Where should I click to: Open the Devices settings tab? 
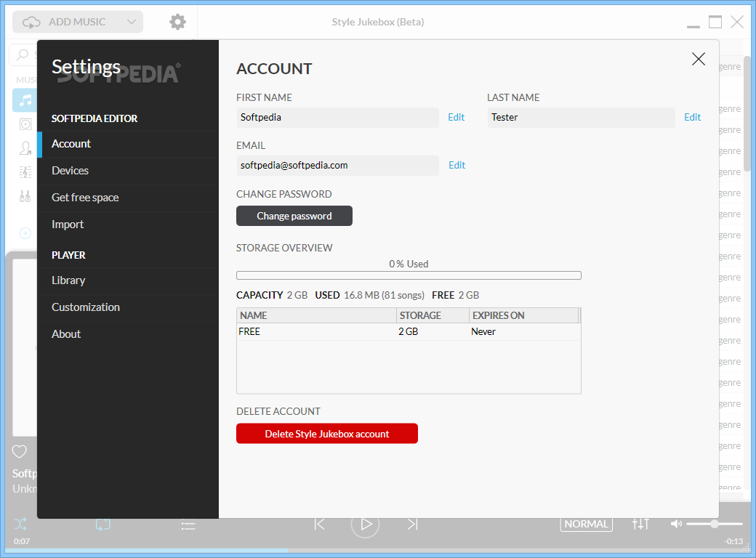point(128,171)
